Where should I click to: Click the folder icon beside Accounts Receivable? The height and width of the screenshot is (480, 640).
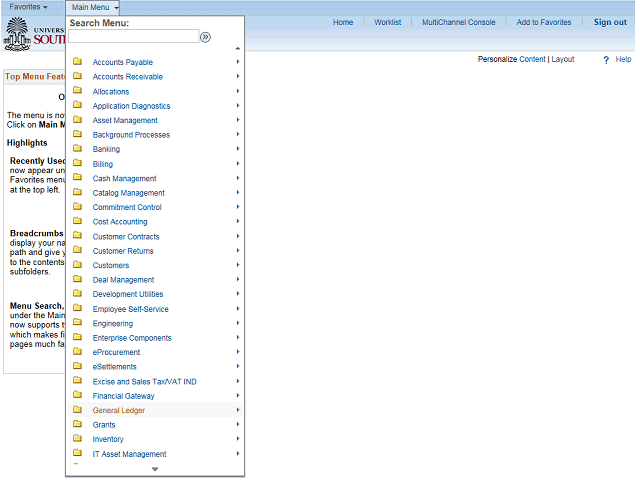[x=78, y=76]
